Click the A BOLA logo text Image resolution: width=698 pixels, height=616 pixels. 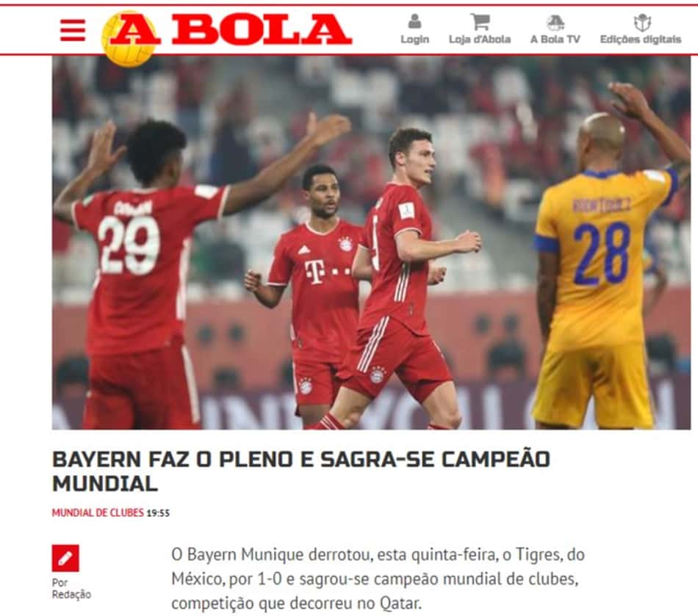coord(231,29)
